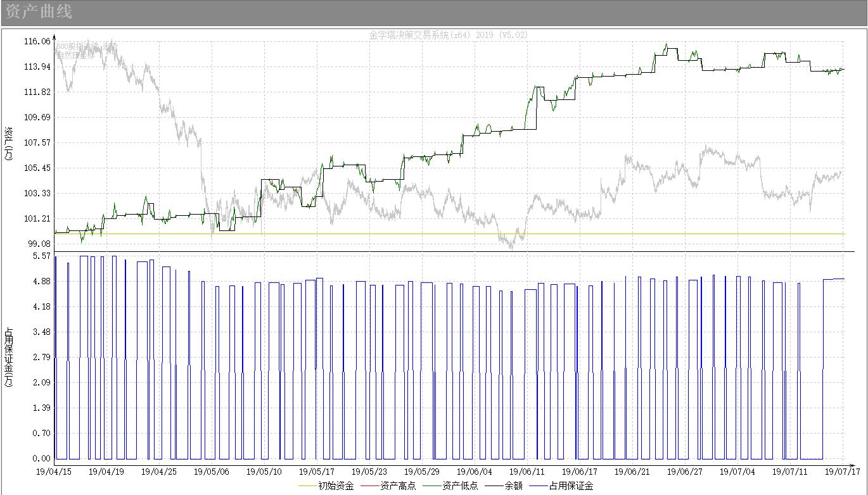Image resolution: width=868 pixels, height=495 pixels.
Task: Click the 资产高点 legend label
Action: [x=398, y=486]
